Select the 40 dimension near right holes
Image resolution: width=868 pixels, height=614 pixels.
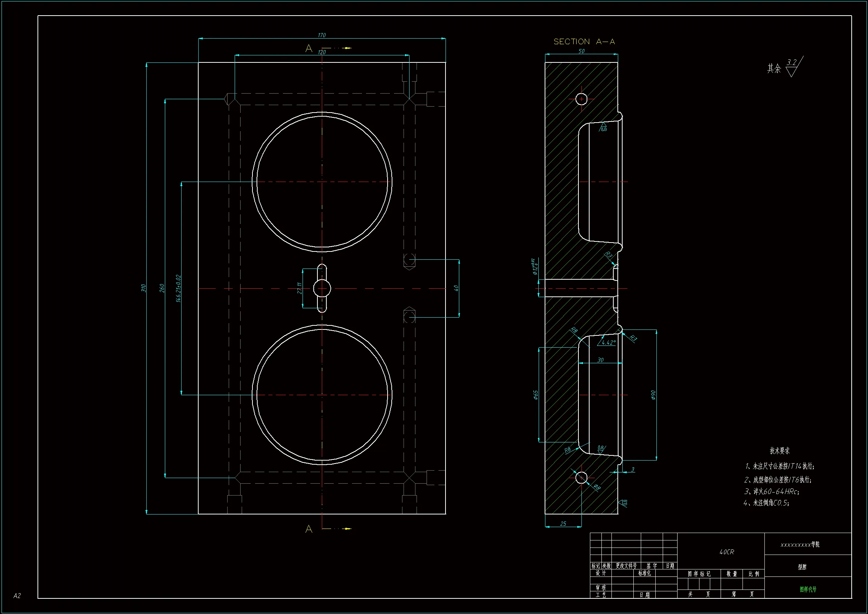(456, 288)
